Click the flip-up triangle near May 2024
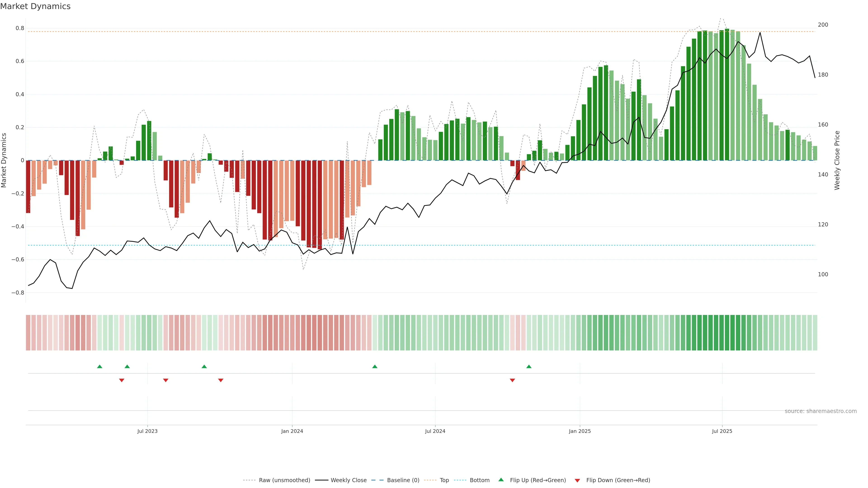 (375, 366)
